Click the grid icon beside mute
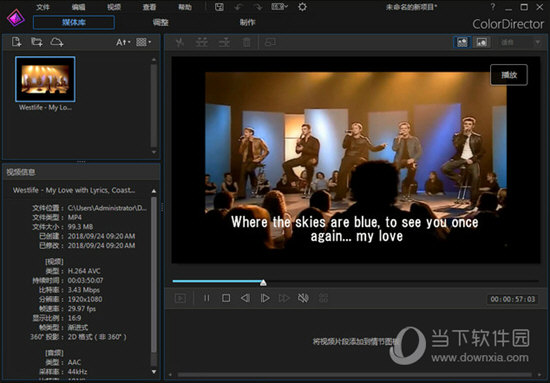The height and width of the screenshot is (383, 550). [323, 298]
